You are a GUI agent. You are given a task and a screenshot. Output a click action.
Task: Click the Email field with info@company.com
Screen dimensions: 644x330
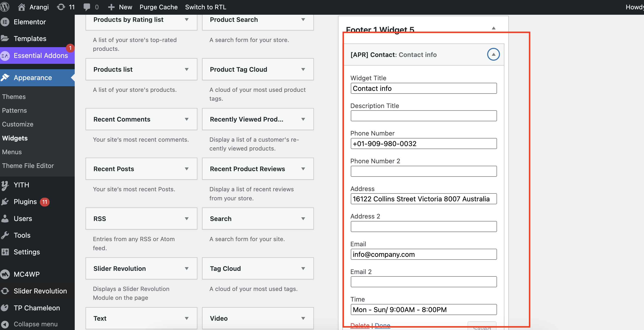pos(424,254)
